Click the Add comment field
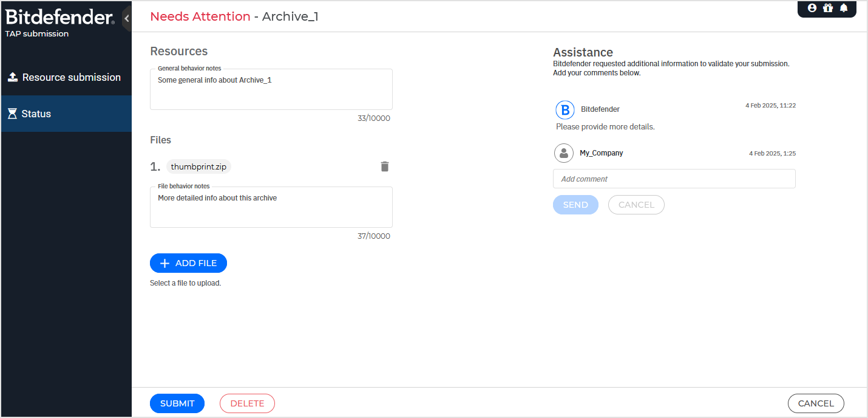 tap(674, 178)
